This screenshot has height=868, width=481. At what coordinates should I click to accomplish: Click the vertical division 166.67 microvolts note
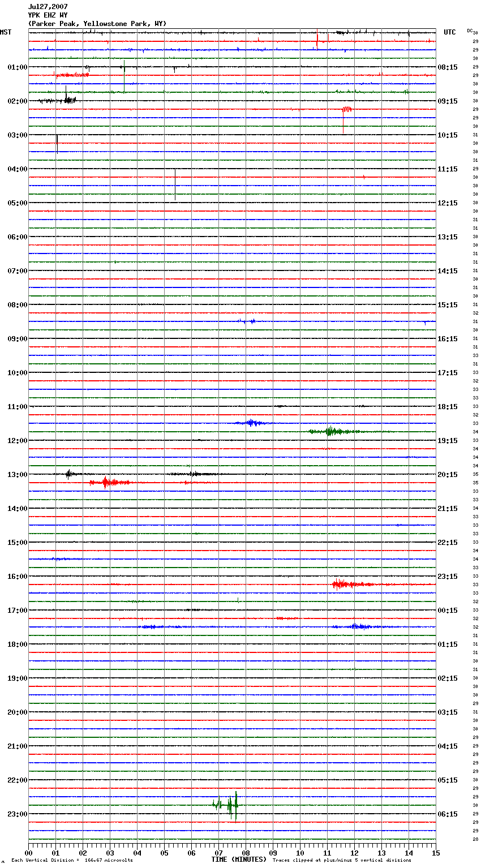point(72,861)
